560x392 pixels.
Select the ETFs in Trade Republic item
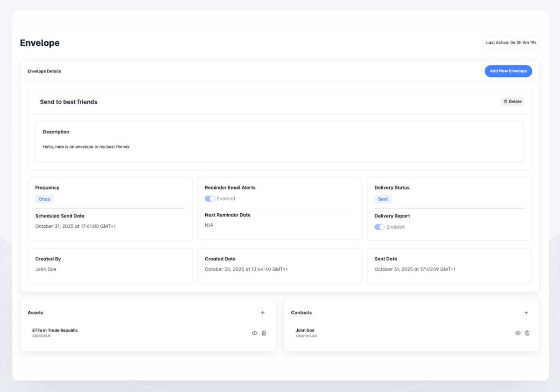pyautogui.click(x=55, y=330)
